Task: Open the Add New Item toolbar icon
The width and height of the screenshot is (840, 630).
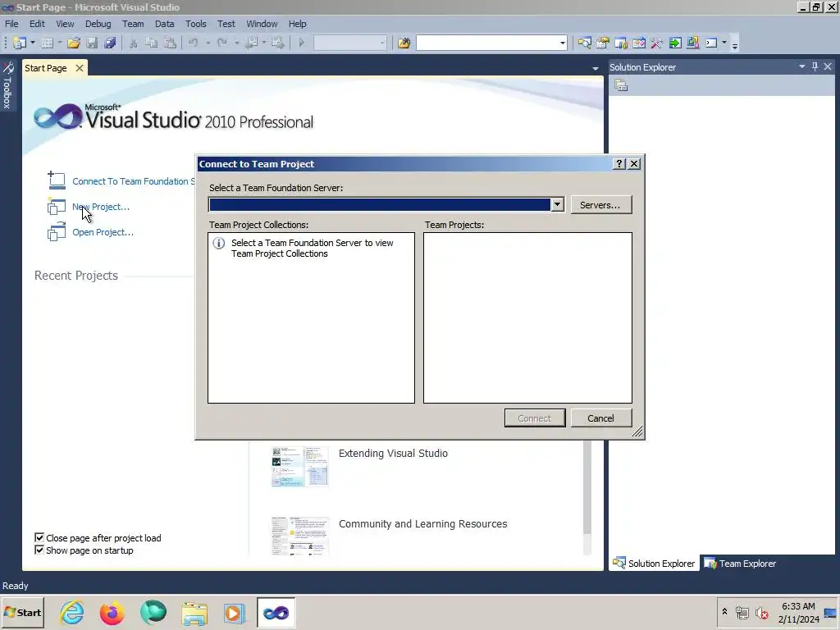Action: (x=47, y=43)
